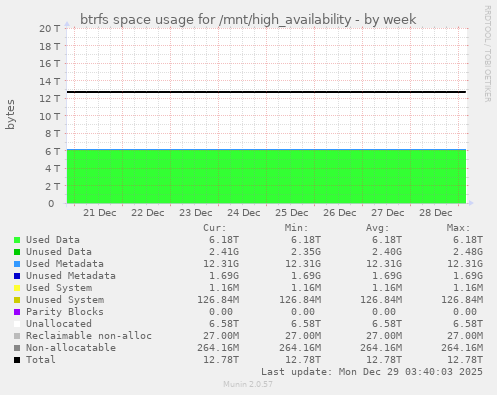Click the Unused Data maximum value 2.48G
The height and width of the screenshot is (395, 497).
(x=468, y=252)
